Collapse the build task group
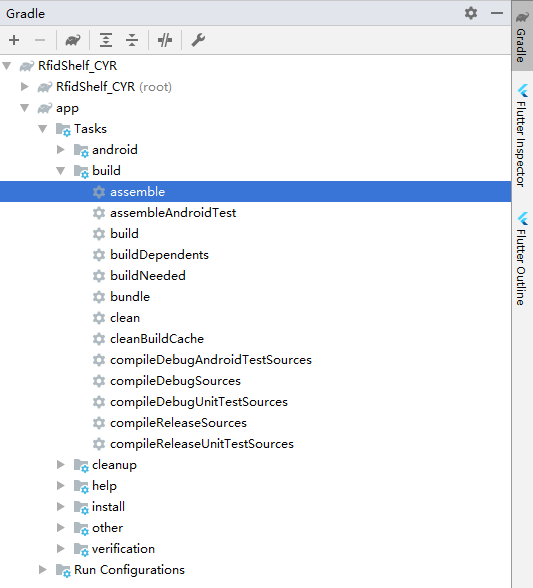Image resolution: width=533 pixels, height=588 pixels. click(61, 171)
